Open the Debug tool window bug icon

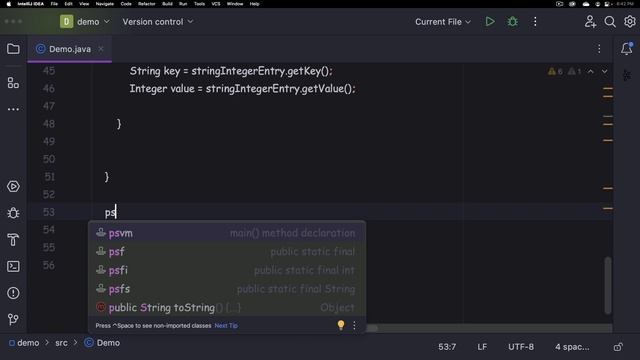coord(13,213)
